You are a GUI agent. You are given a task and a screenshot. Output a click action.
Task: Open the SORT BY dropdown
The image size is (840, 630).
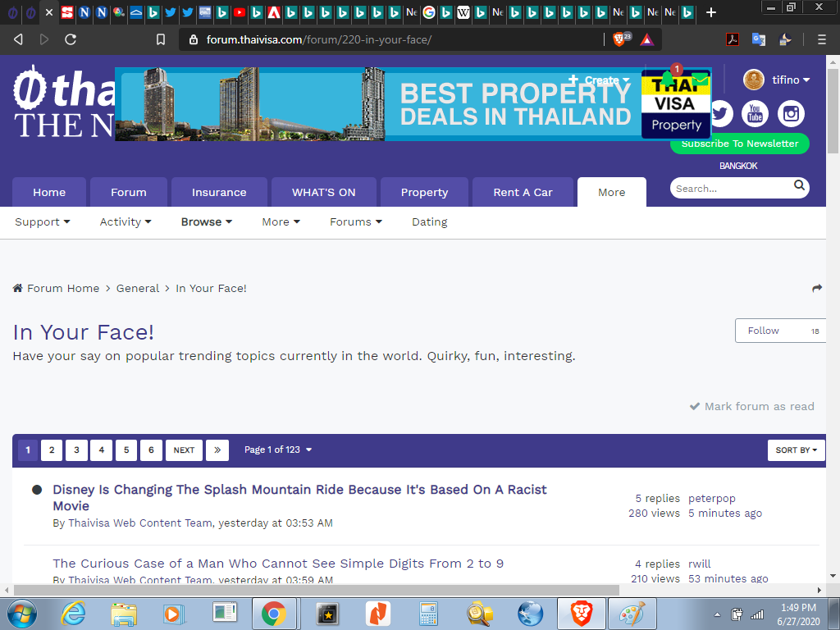click(x=796, y=450)
